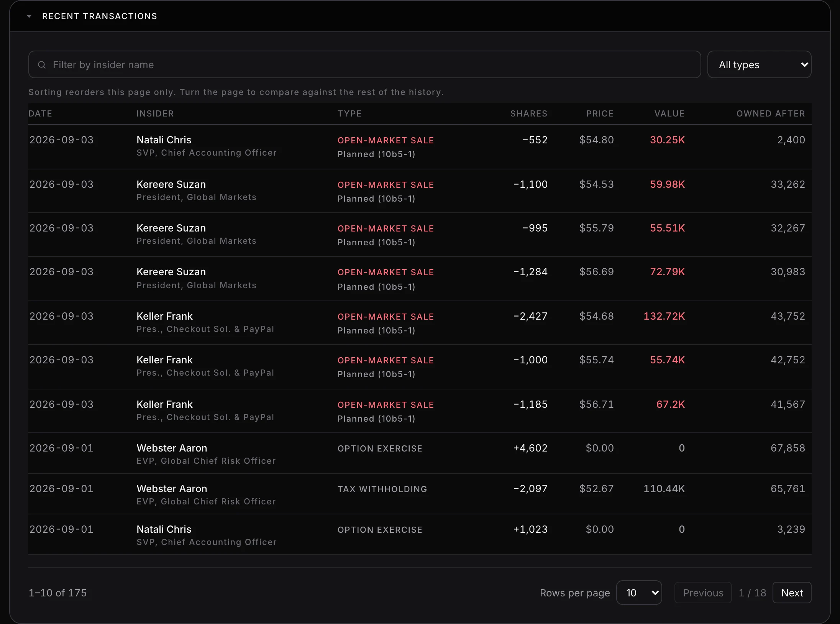This screenshot has width=840, height=624.
Task: Sort by the Value column header
Action: point(669,114)
